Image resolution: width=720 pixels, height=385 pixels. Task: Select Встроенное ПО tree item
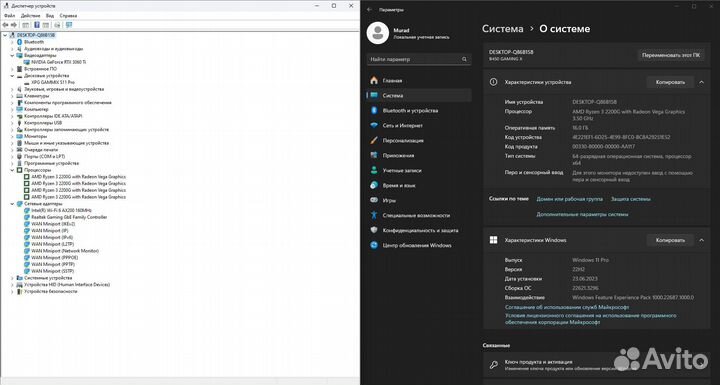(40, 69)
